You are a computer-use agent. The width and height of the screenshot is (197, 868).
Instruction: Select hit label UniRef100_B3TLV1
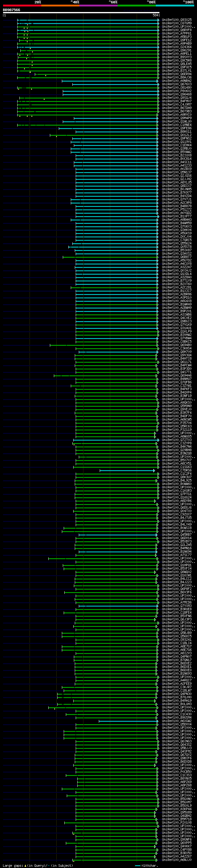176,71
